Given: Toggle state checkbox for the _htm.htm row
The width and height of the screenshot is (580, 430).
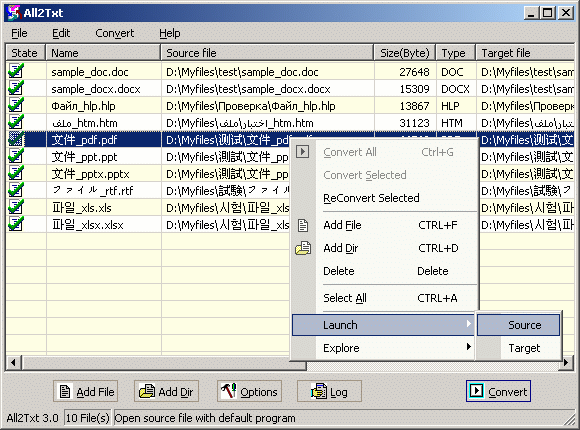Looking at the screenshot, I should 16,122.
